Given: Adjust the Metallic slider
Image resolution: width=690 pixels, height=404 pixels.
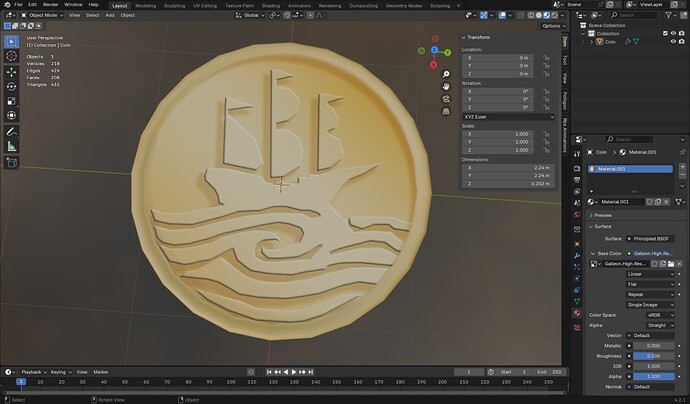Looking at the screenshot, I should click(x=653, y=345).
